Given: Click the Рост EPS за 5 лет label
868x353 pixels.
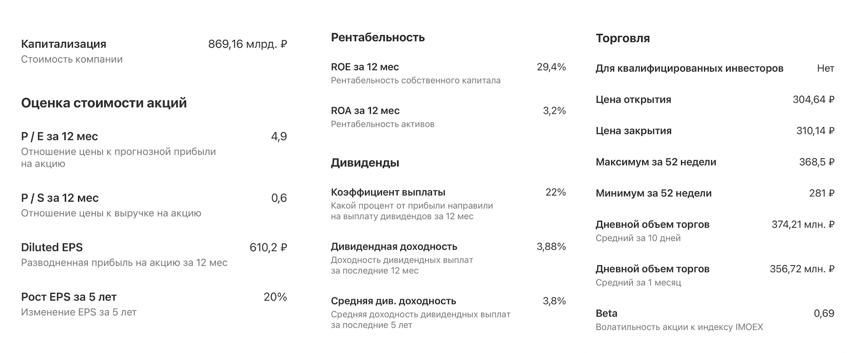Looking at the screenshot, I should (69, 297).
